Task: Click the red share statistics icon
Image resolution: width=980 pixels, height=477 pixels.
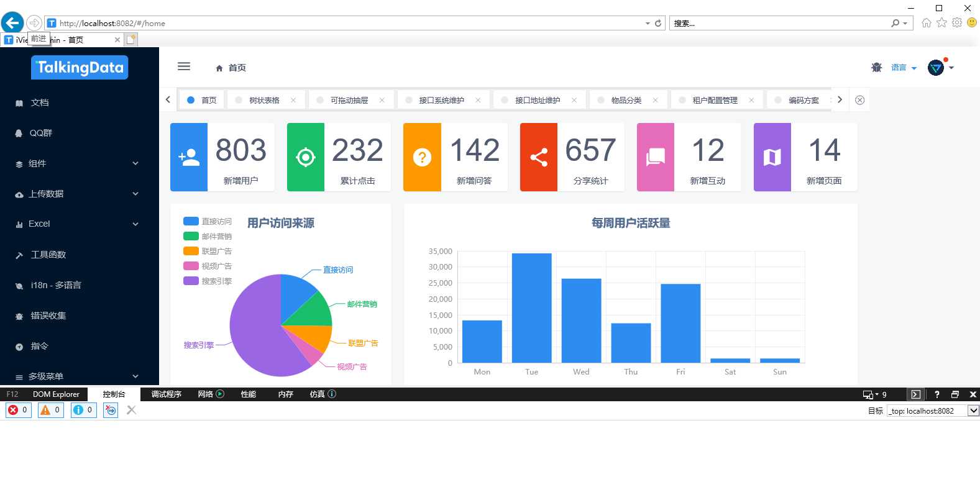Action: (x=539, y=157)
